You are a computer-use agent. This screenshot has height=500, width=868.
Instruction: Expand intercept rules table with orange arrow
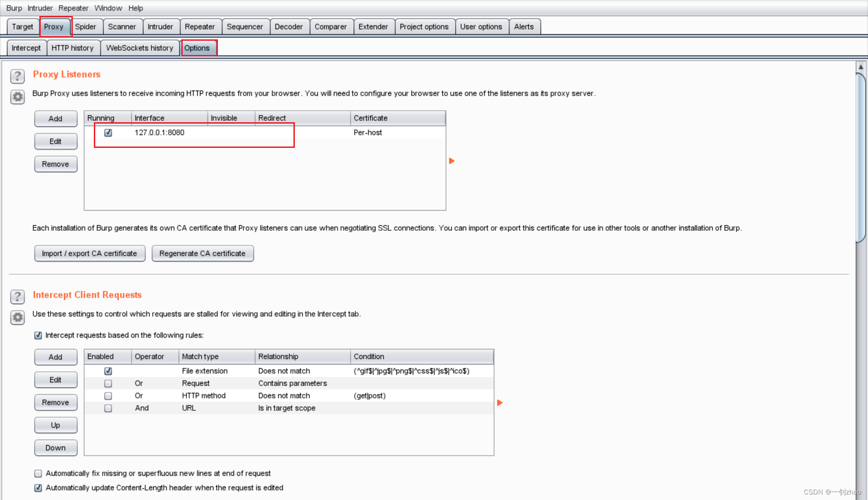click(500, 402)
